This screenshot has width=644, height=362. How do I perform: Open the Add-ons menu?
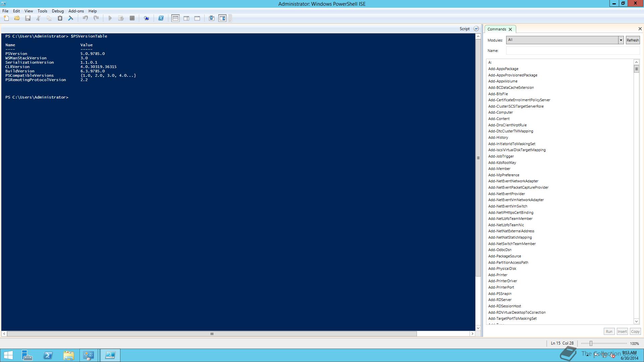point(76,11)
